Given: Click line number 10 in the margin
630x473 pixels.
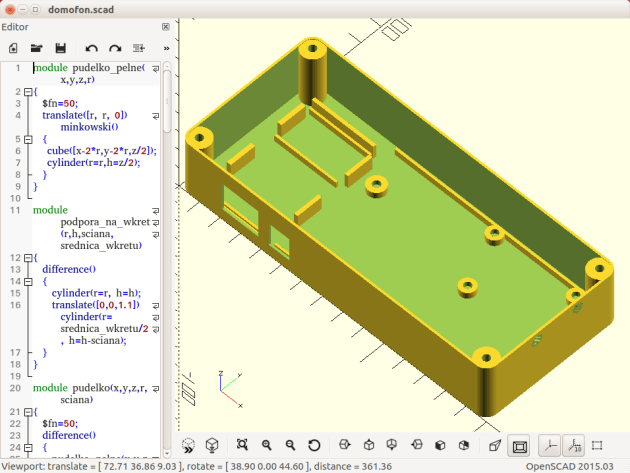Looking at the screenshot, I should [15, 199].
